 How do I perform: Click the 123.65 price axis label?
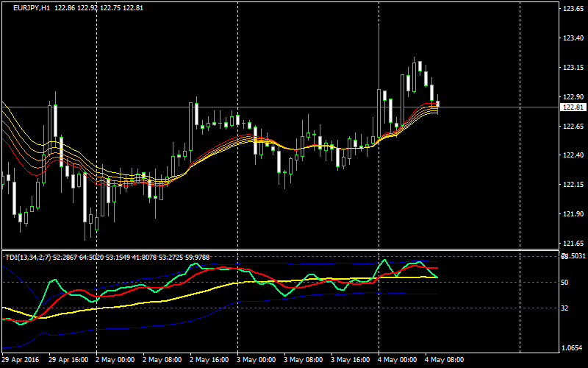[x=572, y=9]
